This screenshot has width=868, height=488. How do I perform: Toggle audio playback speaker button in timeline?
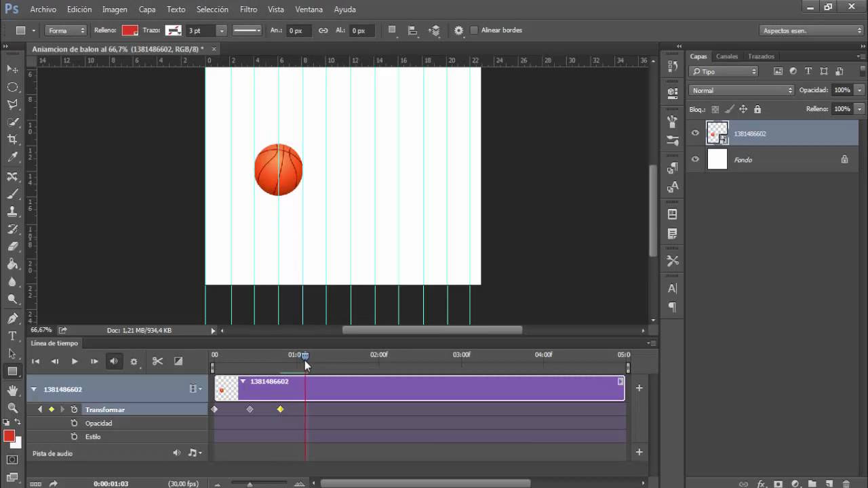[114, 361]
